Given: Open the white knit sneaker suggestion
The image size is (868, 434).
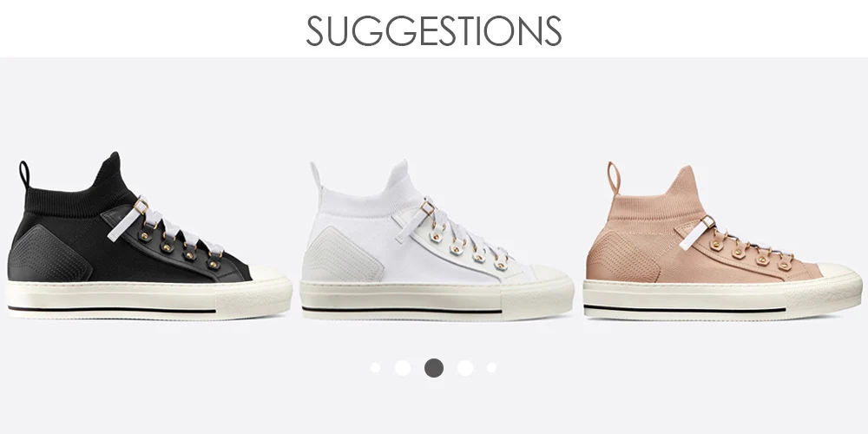Looking at the screenshot, I should tap(437, 240).
